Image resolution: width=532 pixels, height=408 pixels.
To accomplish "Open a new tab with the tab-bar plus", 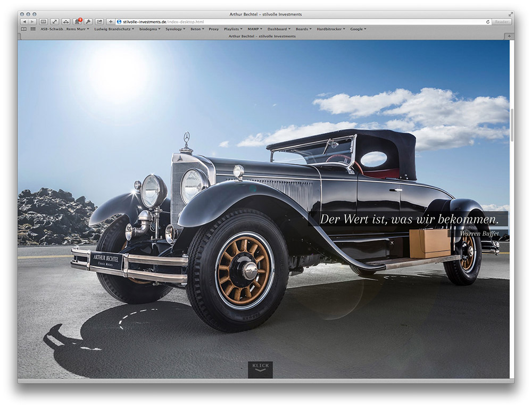I will pos(509,36).
